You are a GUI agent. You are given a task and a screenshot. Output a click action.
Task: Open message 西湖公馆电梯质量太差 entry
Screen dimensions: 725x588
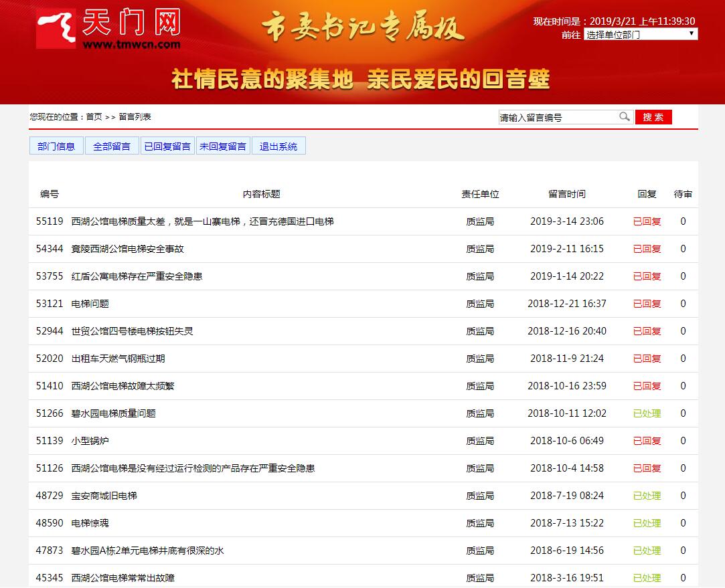click(x=202, y=221)
